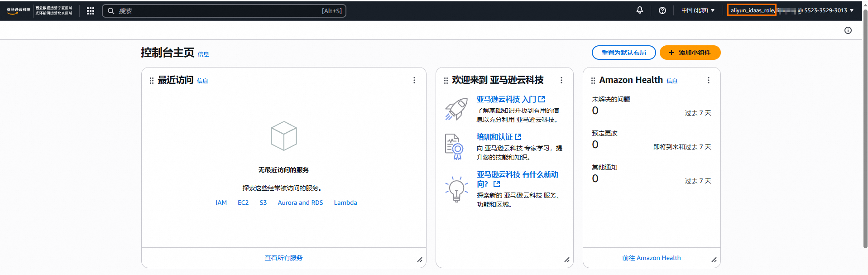The image size is (868, 275).
Task: Click 添加小组件 button
Action: click(x=690, y=53)
